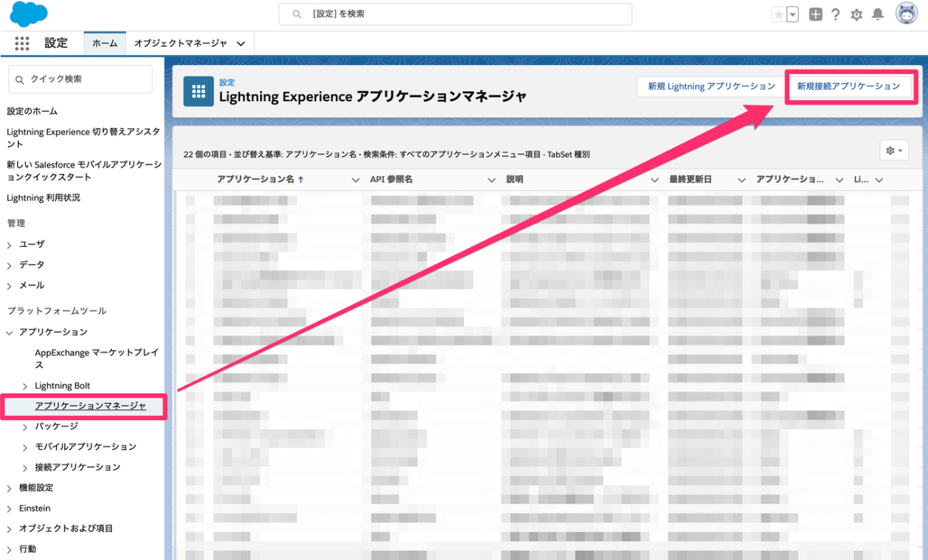Switch to the ホーム tab
The height and width of the screenshot is (560, 928).
coord(105,44)
